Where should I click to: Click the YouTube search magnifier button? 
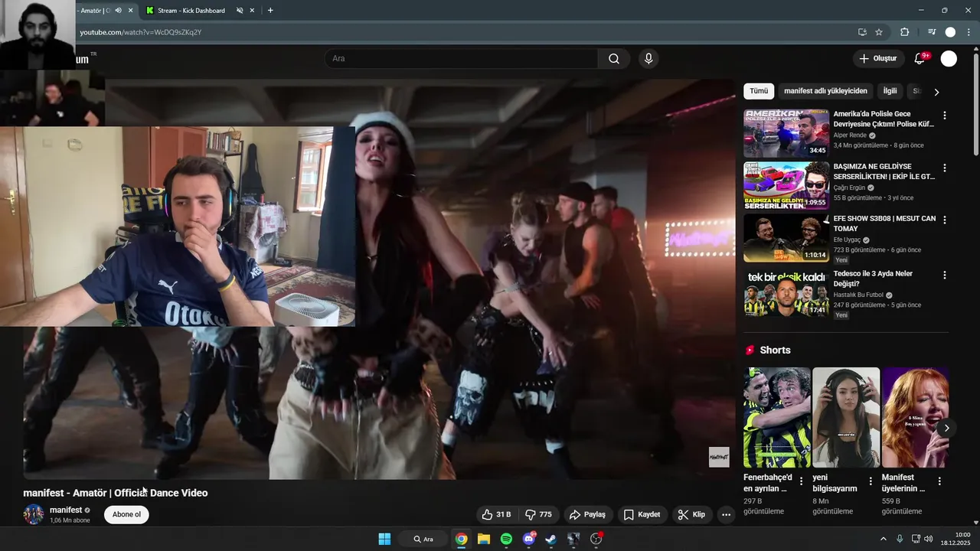(614, 58)
